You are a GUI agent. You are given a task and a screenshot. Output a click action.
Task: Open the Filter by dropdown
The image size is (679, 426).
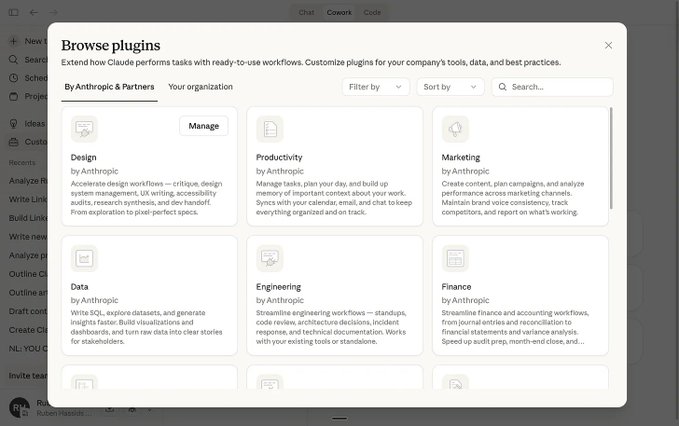(x=375, y=87)
